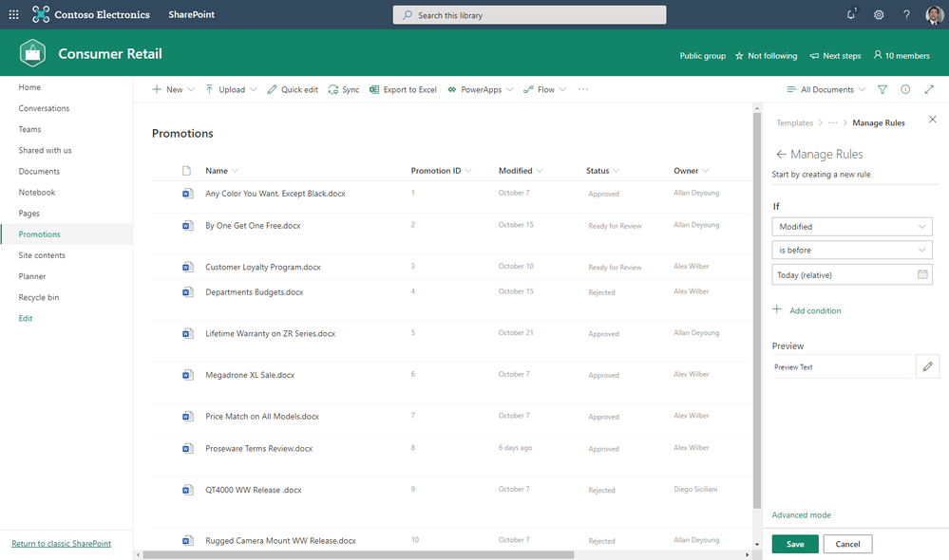
Task: Open the information details pane icon
Action: click(905, 89)
